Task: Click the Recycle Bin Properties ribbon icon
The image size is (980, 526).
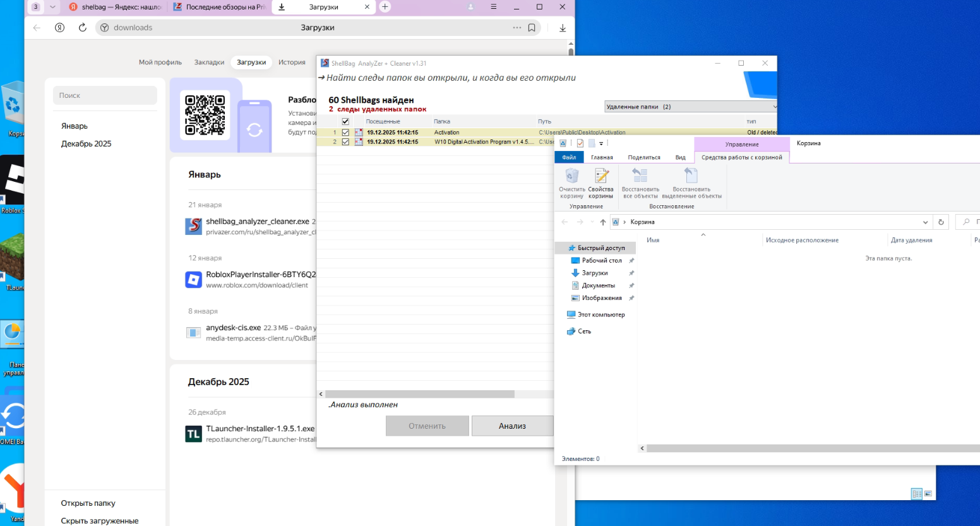Action: (601, 177)
